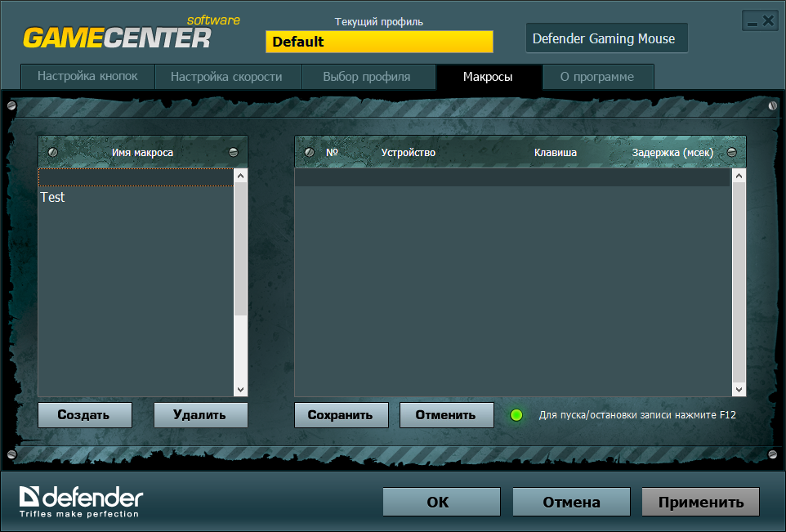Click the Default current profile field
This screenshot has height=532, width=786.
pyautogui.click(x=379, y=42)
